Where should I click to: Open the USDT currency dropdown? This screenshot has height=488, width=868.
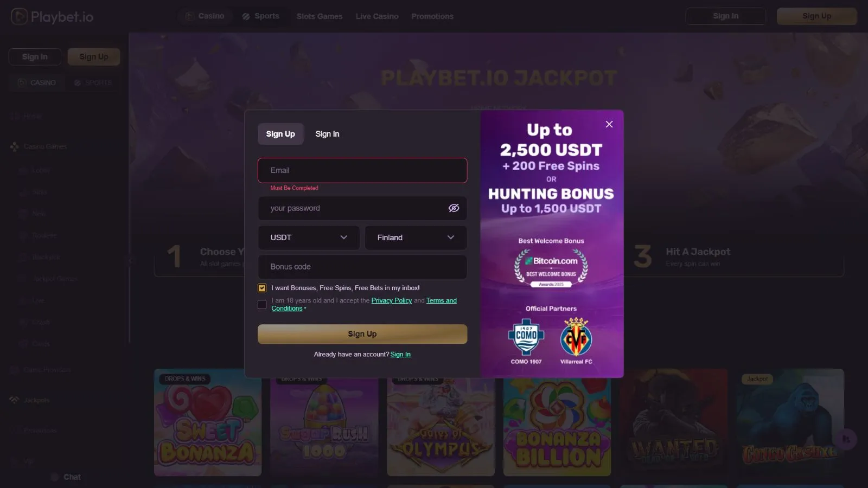click(x=309, y=237)
